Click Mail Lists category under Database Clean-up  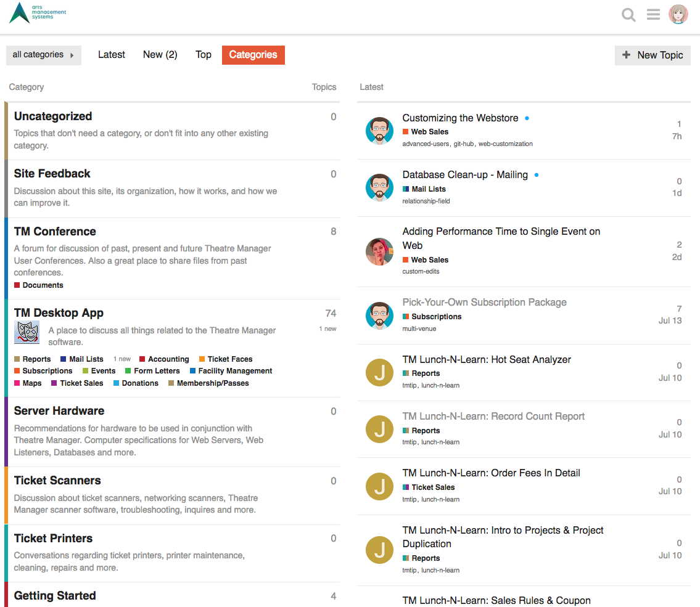coord(424,189)
